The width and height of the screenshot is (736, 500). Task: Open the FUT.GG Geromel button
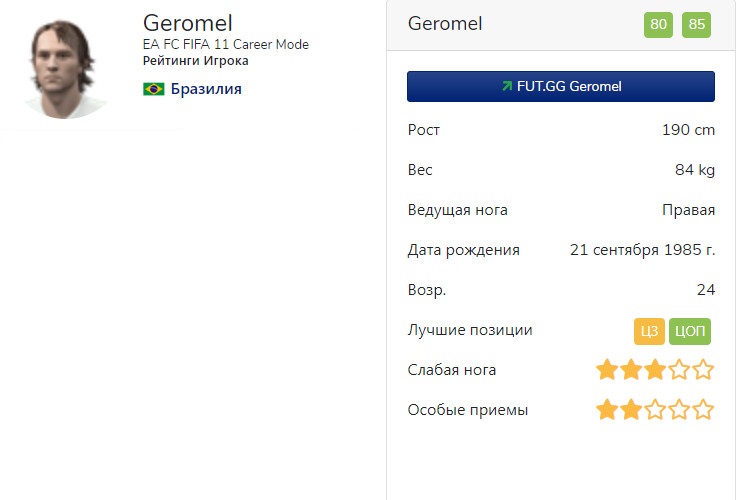click(x=560, y=87)
